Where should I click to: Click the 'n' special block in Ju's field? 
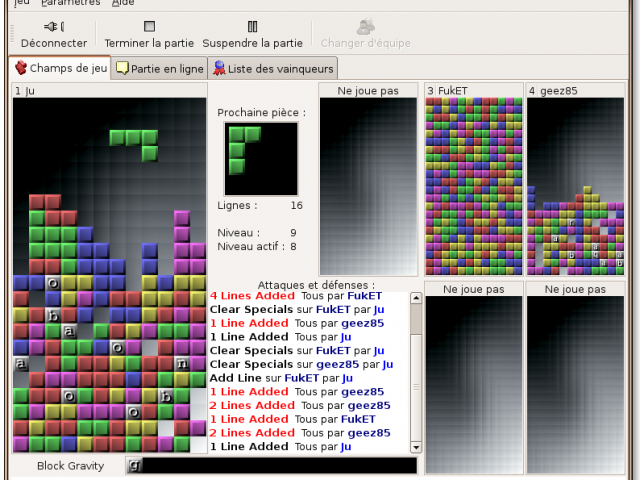click(182, 363)
